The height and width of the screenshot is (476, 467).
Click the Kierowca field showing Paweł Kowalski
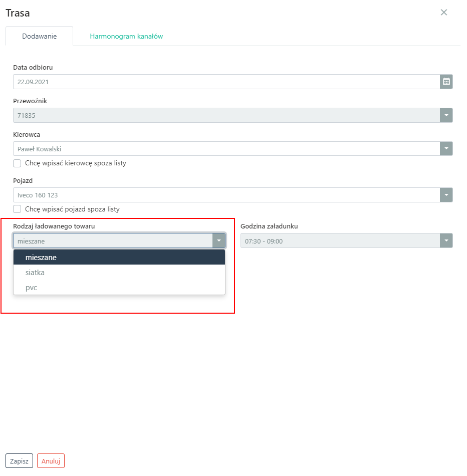pos(225,149)
